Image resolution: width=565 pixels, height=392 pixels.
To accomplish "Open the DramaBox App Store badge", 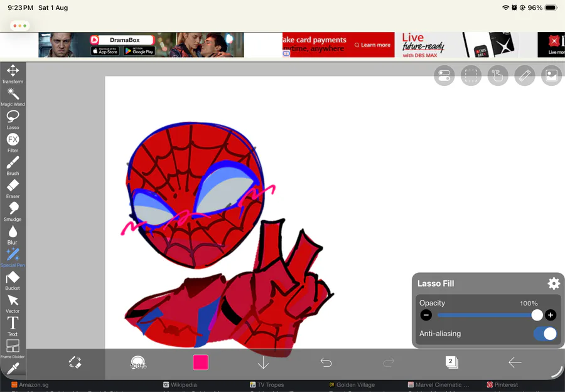I will 105,51.
